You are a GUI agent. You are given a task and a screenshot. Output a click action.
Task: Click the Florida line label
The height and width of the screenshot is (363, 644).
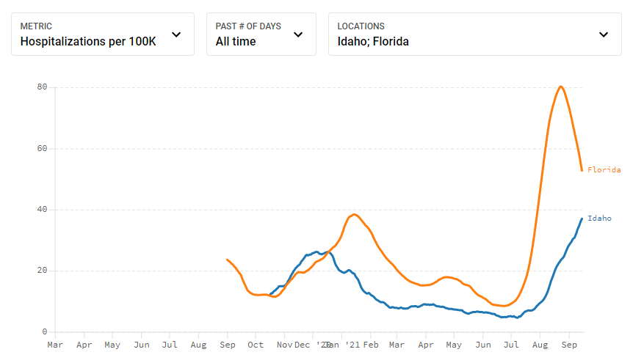604,170
